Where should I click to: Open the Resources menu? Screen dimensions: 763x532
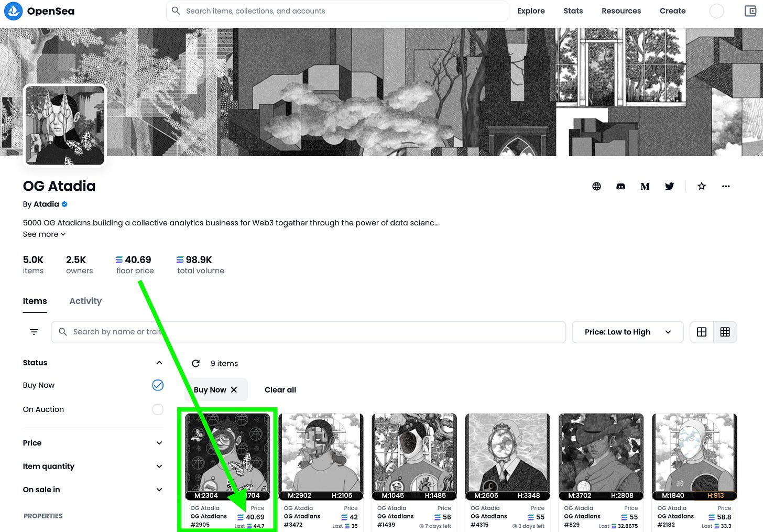pyautogui.click(x=621, y=11)
